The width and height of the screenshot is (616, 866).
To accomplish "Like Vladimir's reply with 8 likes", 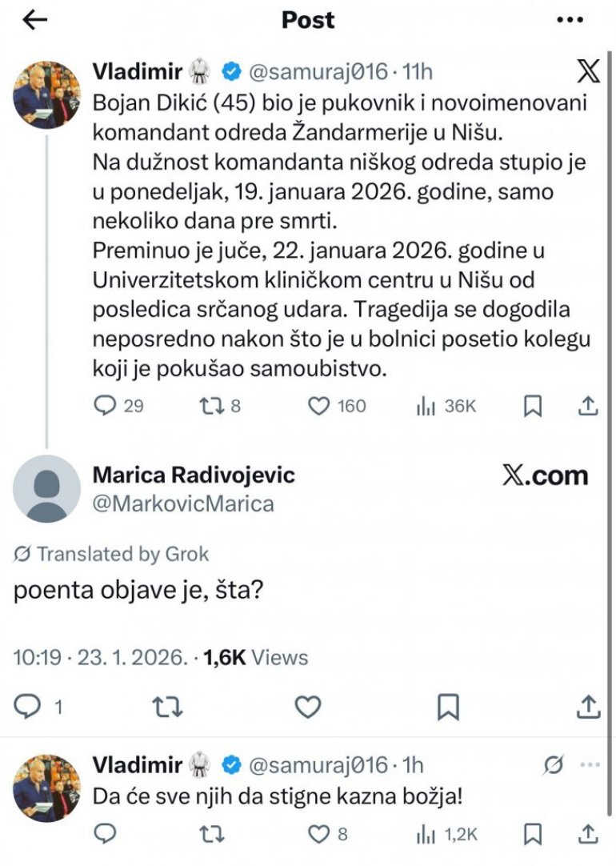I will coord(319,834).
